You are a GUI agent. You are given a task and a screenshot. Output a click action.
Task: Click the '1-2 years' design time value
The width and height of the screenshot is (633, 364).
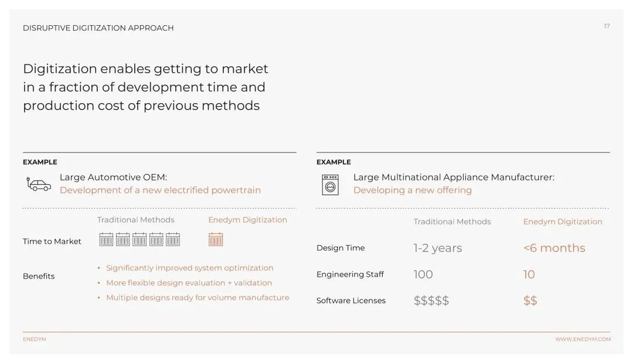pyautogui.click(x=437, y=248)
